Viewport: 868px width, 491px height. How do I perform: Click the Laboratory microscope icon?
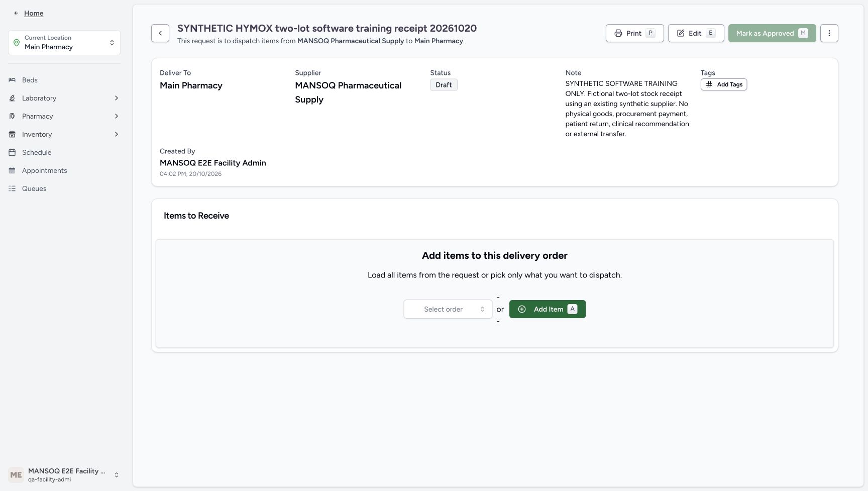12,98
